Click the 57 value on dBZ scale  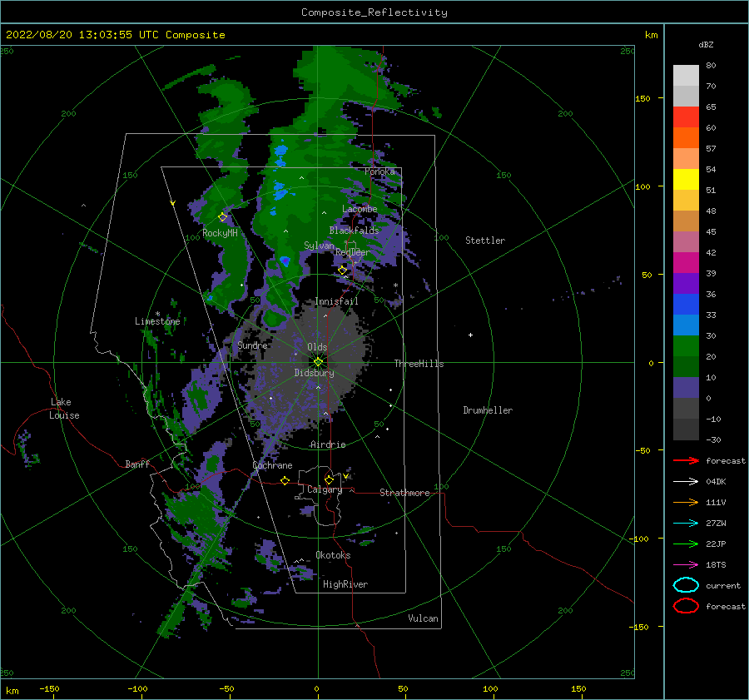point(711,149)
